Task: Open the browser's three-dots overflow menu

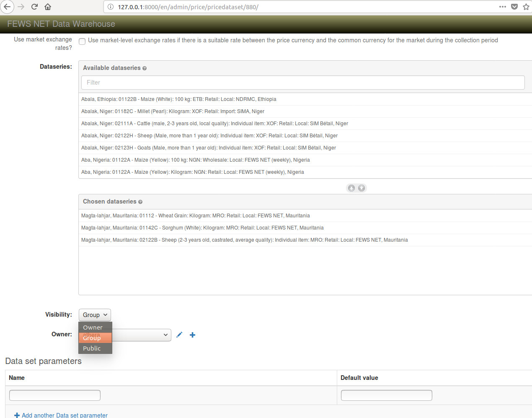Action: click(x=502, y=7)
